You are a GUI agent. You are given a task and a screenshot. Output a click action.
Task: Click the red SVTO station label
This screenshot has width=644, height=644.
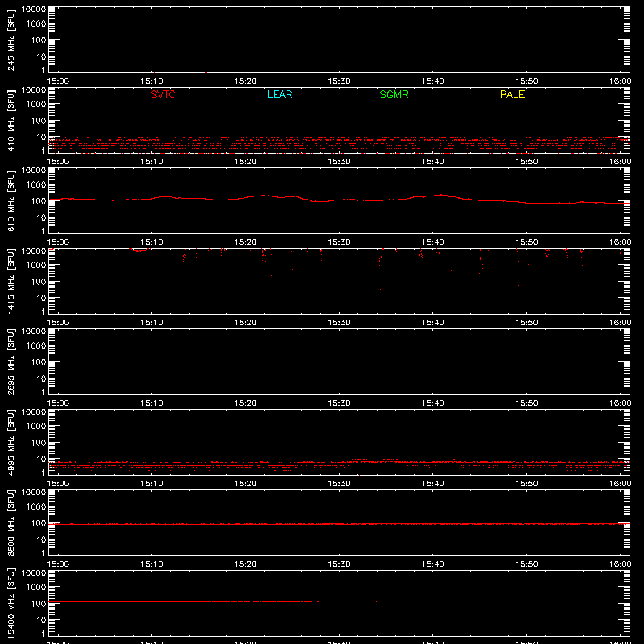click(163, 94)
